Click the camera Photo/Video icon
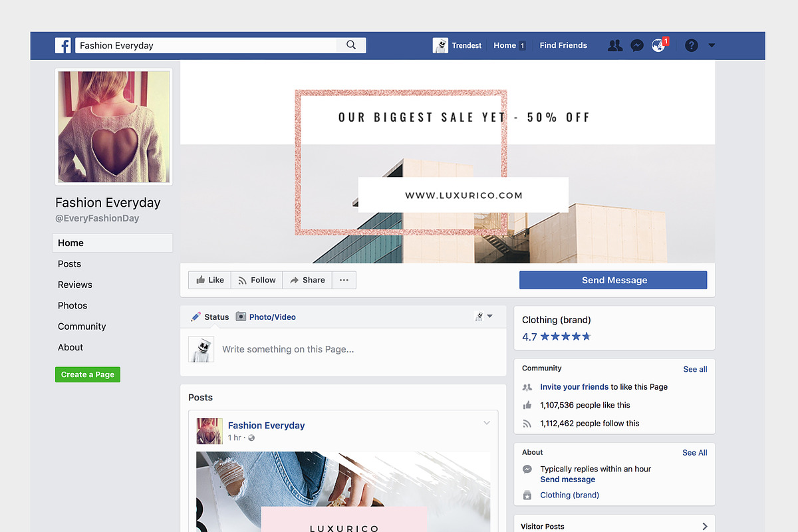The width and height of the screenshot is (798, 532). [x=241, y=317]
